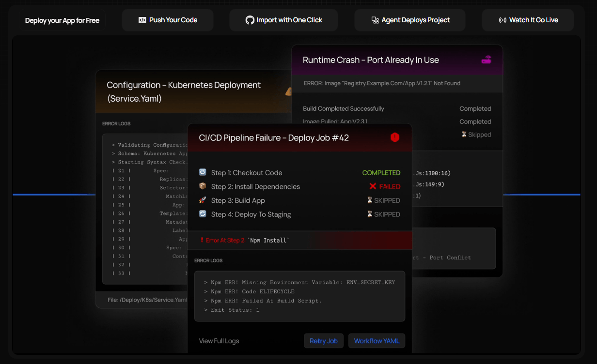Click the red exclamation icon by Error At Step 2
This screenshot has width=597, height=364.
pyautogui.click(x=202, y=240)
